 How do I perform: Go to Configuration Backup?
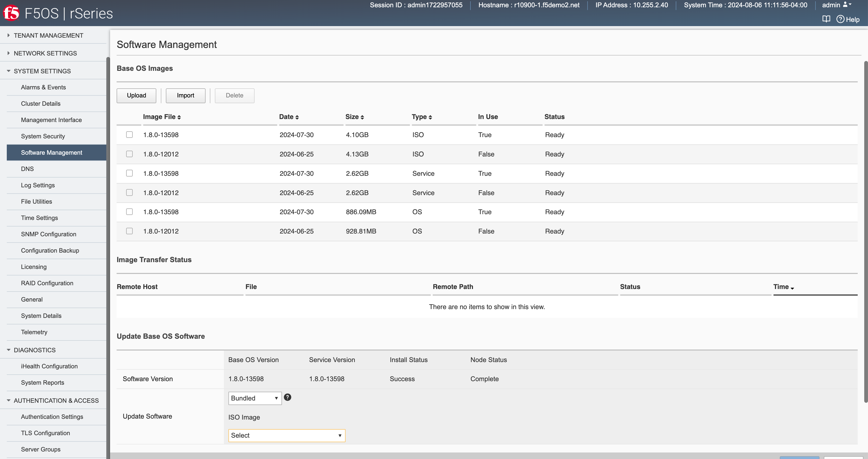57,251
